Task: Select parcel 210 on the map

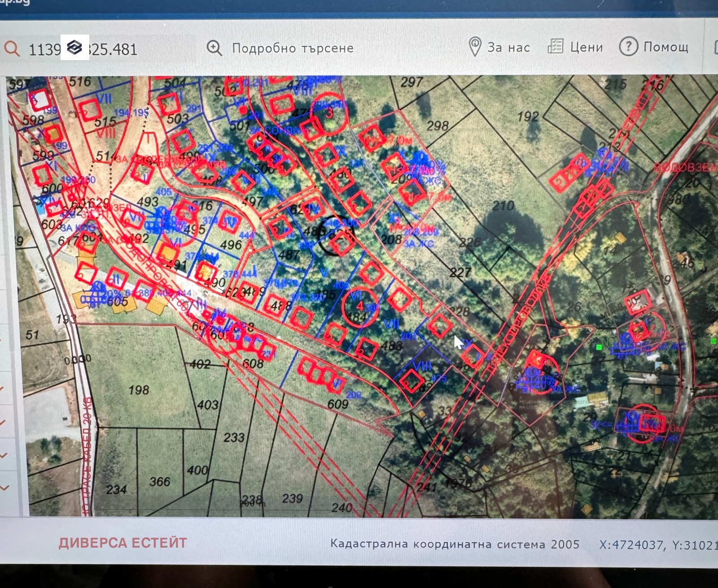Action: coord(503,206)
